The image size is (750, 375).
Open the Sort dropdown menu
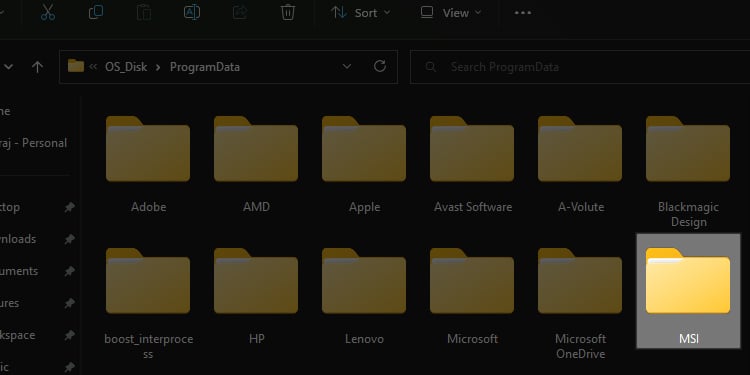(361, 13)
